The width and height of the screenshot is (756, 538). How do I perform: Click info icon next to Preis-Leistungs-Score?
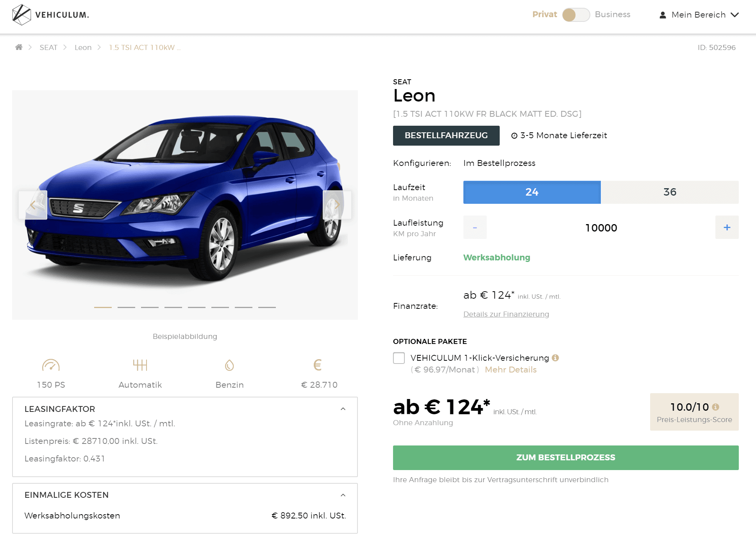coord(715,407)
